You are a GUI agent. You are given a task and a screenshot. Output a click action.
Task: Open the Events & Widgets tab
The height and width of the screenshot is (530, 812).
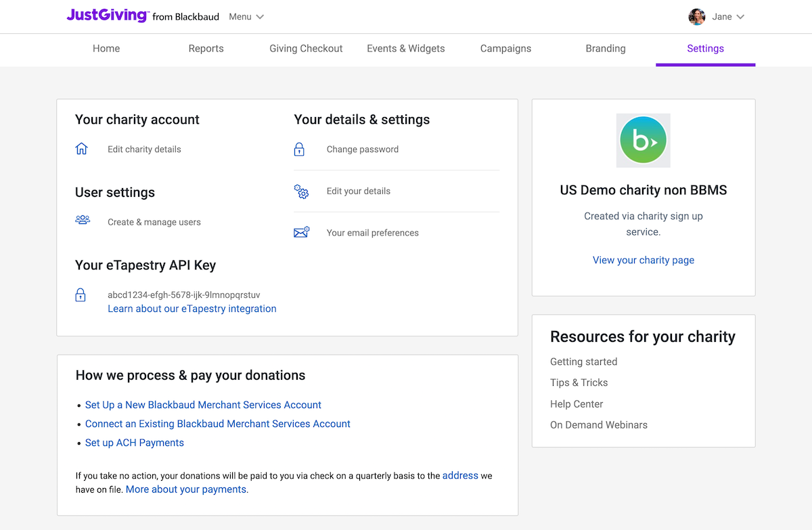click(406, 49)
